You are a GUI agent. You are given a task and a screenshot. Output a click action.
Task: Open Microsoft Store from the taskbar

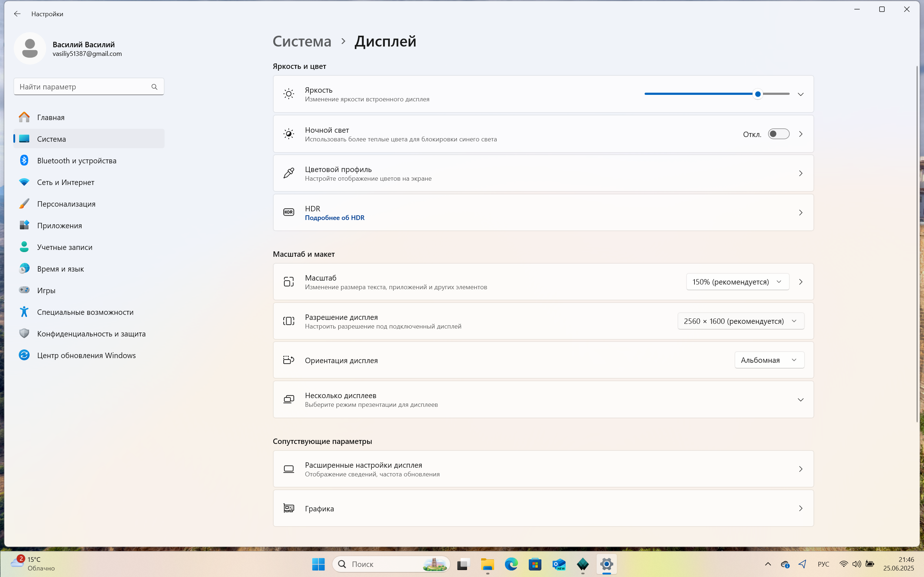tap(535, 564)
